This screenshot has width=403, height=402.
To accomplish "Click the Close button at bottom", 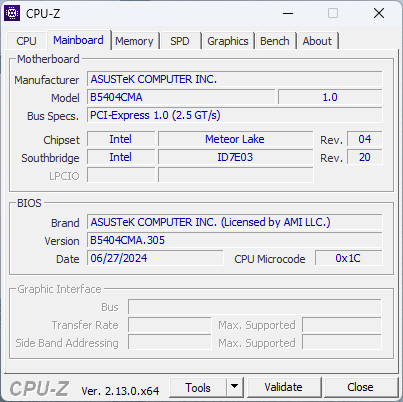I will (360, 387).
